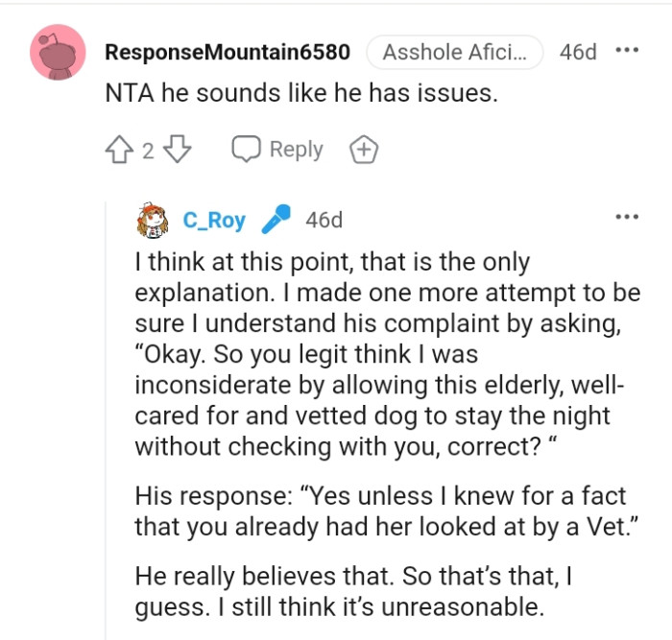Image resolution: width=672 pixels, height=640 pixels.
Task: Click the paragraph starting "His response"
Action: (379, 511)
